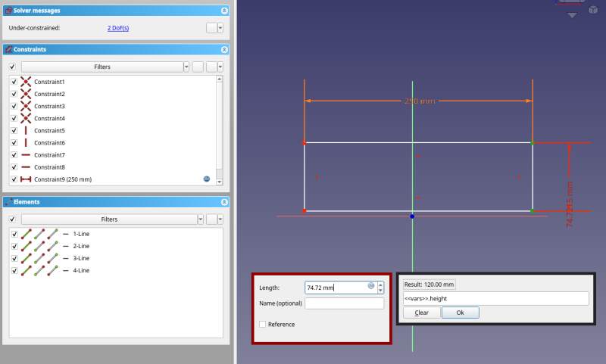Select the 3-Line end point icon
The width and height of the screenshot is (606, 364).
coord(52,258)
